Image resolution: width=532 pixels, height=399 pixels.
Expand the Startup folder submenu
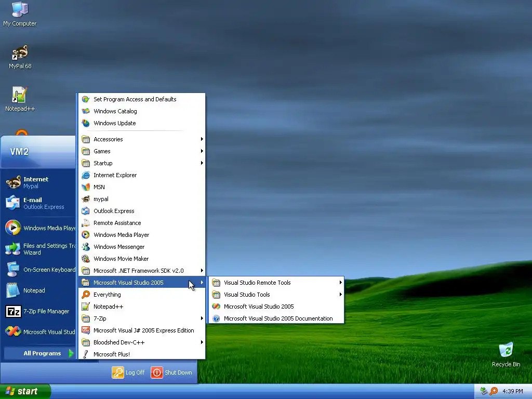point(142,163)
